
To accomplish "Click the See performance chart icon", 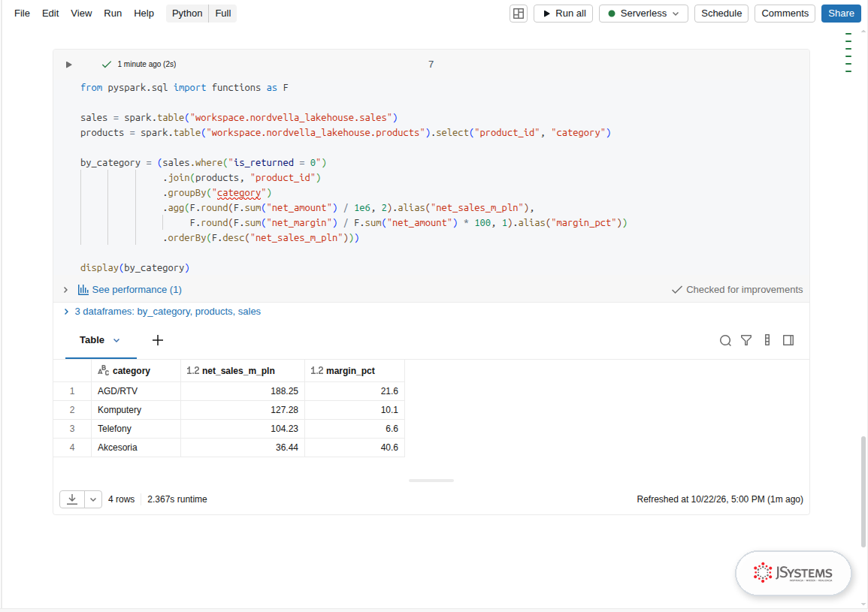I will [x=83, y=289].
